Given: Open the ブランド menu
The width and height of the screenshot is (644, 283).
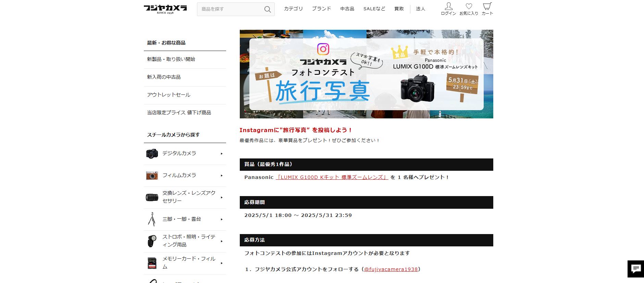Looking at the screenshot, I should (321, 9).
